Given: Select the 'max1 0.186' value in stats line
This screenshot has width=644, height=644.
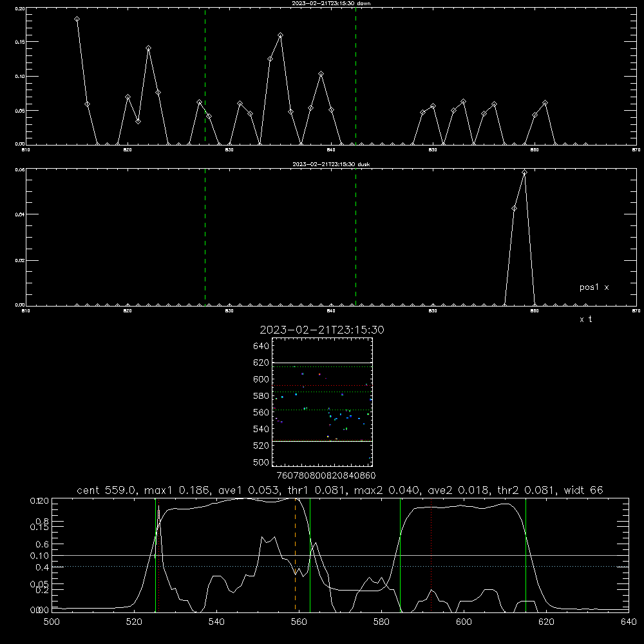Looking at the screenshot, I should [x=176, y=490].
